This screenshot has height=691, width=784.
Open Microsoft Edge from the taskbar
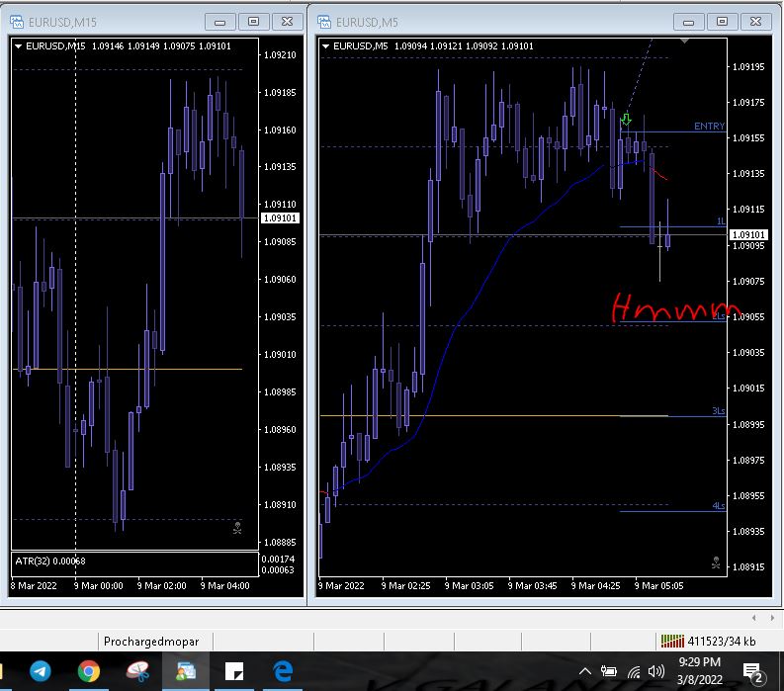tap(283, 671)
